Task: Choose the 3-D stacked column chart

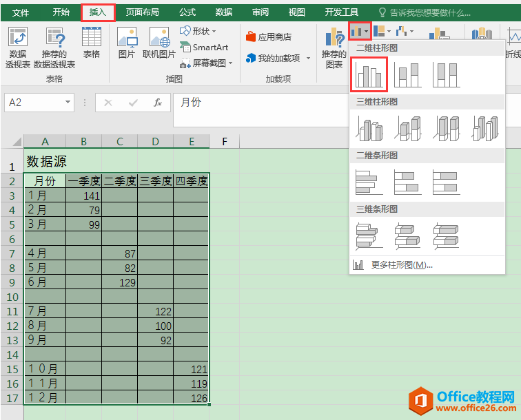Action: pos(408,129)
